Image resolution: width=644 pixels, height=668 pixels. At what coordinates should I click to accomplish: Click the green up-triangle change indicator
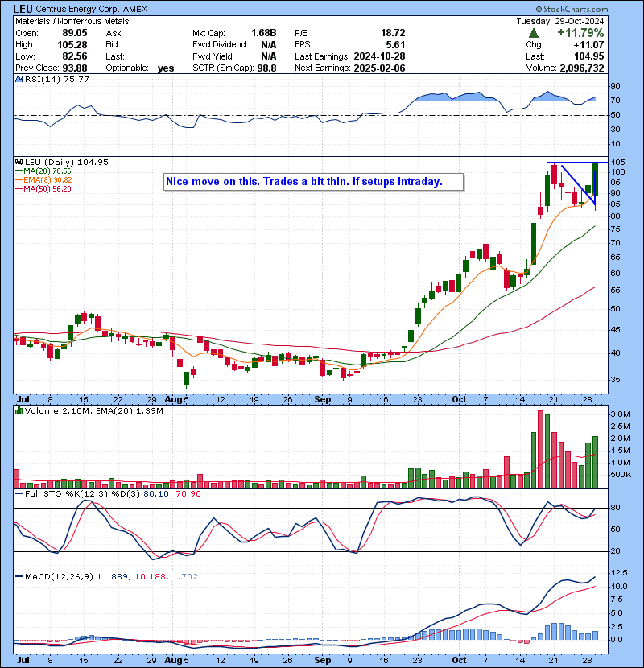533,33
